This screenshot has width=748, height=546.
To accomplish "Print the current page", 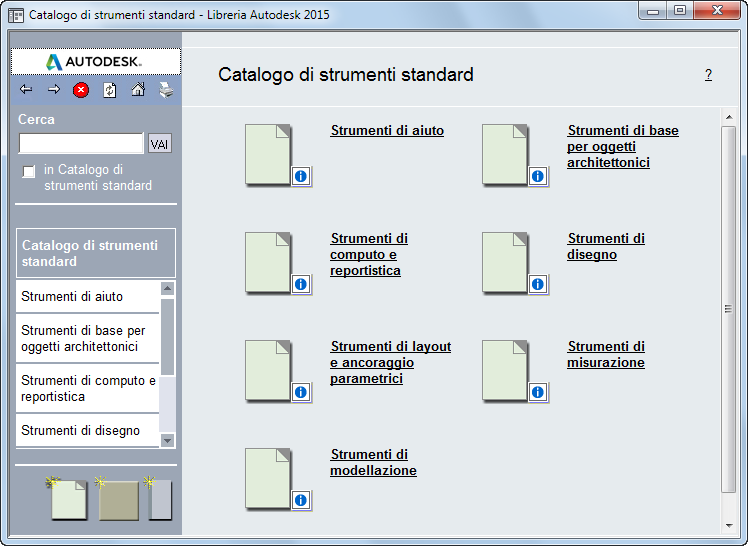I will pyautogui.click(x=166, y=90).
